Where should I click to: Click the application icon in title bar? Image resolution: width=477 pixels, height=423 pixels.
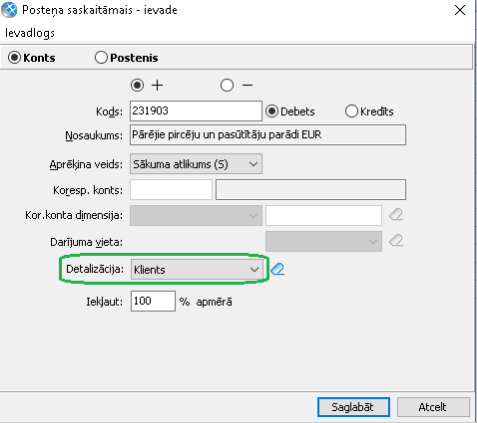9,10
